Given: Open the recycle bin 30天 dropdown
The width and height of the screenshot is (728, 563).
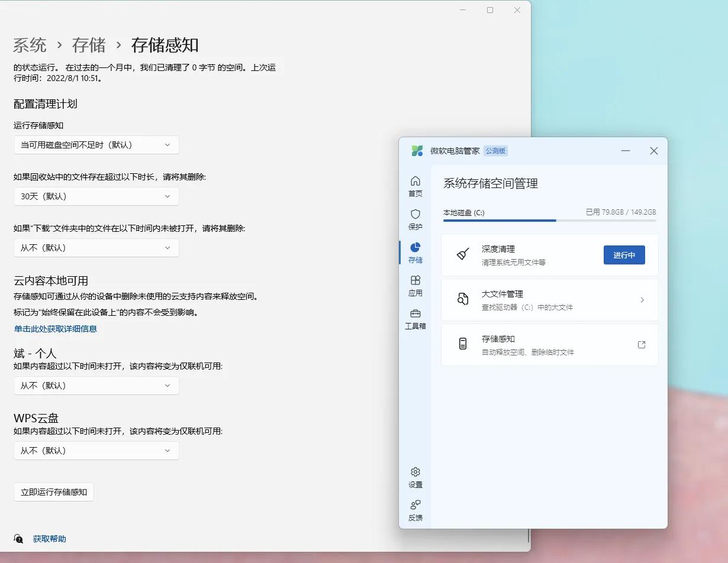Looking at the screenshot, I should [96, 196].
